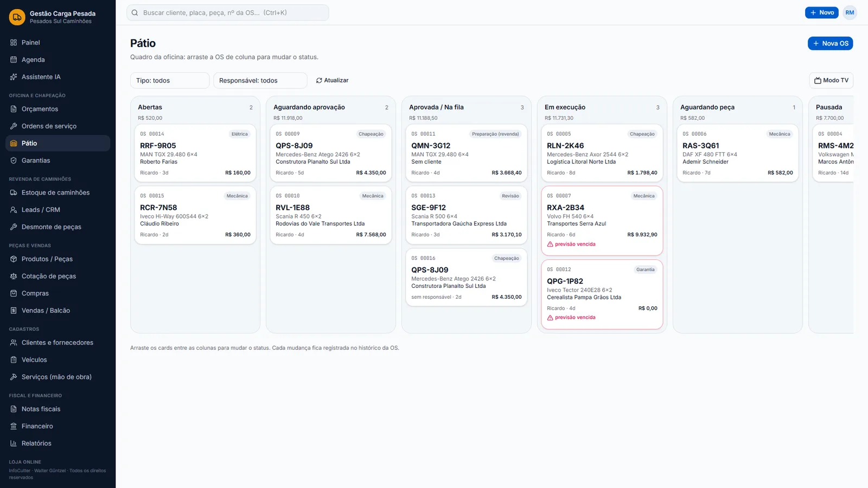Click the Atualizar button
The height and width of the screenshot is (488, 868).
click(x=332, y=80)
